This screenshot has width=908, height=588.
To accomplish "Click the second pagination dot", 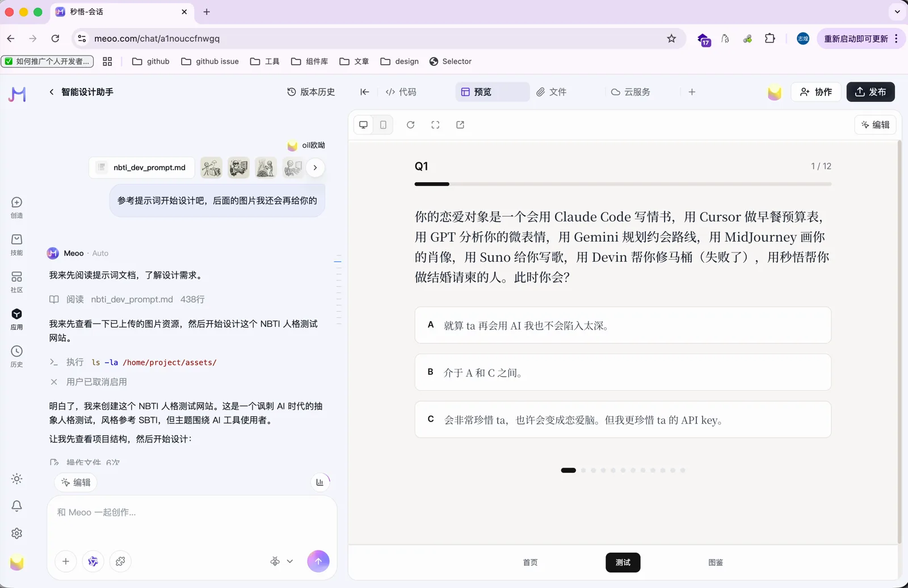I will tap(583, 470).
